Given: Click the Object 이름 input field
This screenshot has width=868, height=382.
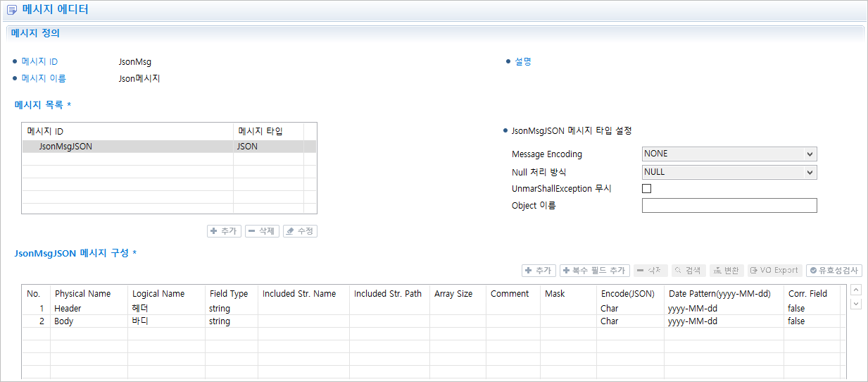Looking at the screenshot, I should pyautogui.click(x=729, y=206).
